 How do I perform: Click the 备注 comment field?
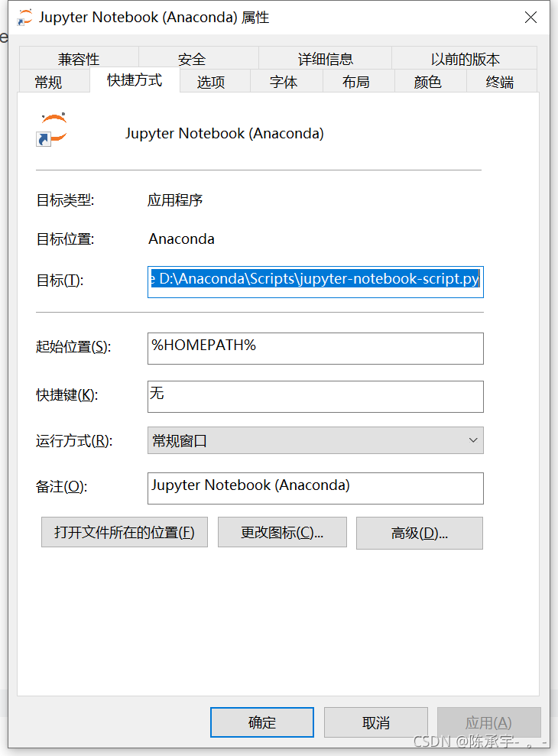pyautogui.click(x=316, y=488)
